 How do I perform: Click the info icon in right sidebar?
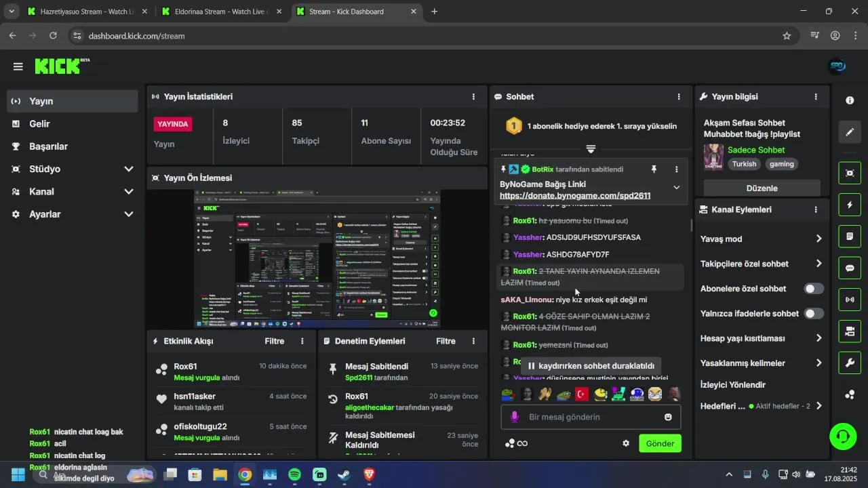click(850, 100)
